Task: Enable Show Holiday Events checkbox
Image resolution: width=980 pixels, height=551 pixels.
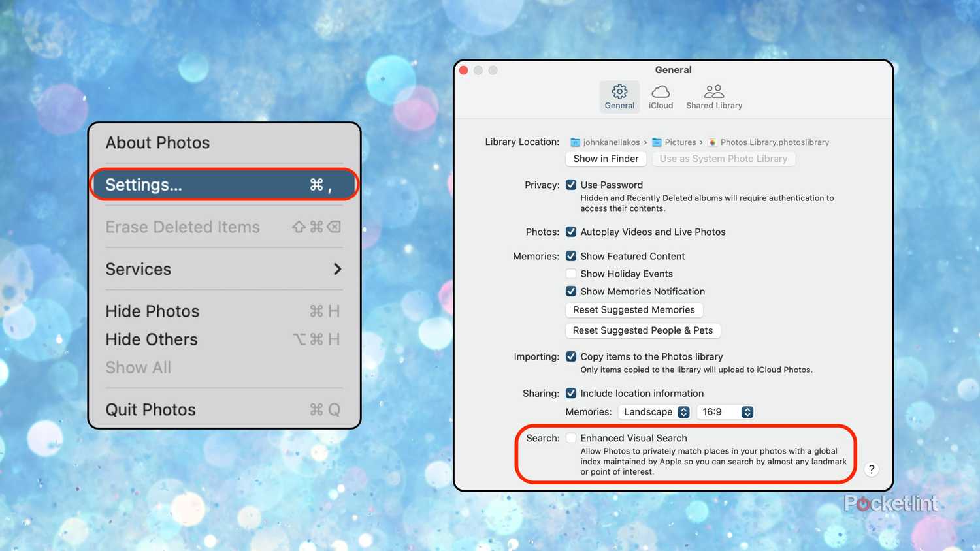Action: click(571, 274)
